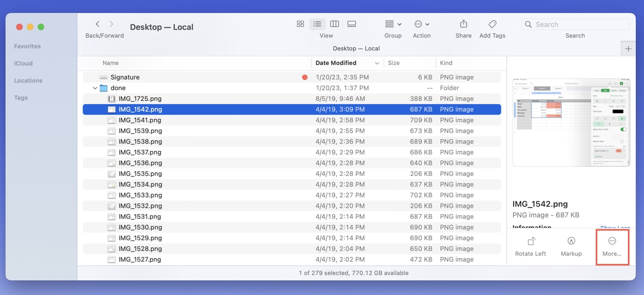
Task: Select the Signature file icon
Action: (x=104, y=77)
